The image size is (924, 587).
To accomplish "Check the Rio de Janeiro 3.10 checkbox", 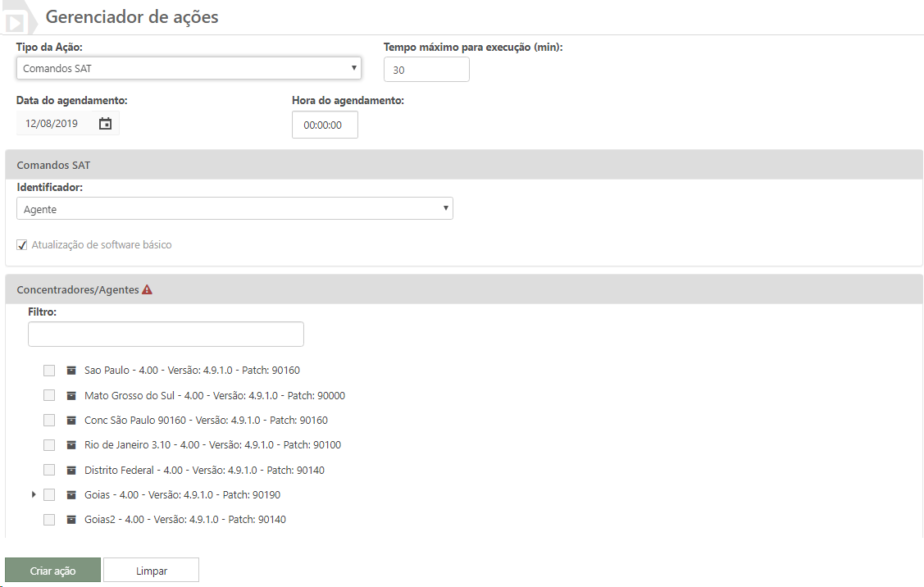I will [x=49, y=445].
